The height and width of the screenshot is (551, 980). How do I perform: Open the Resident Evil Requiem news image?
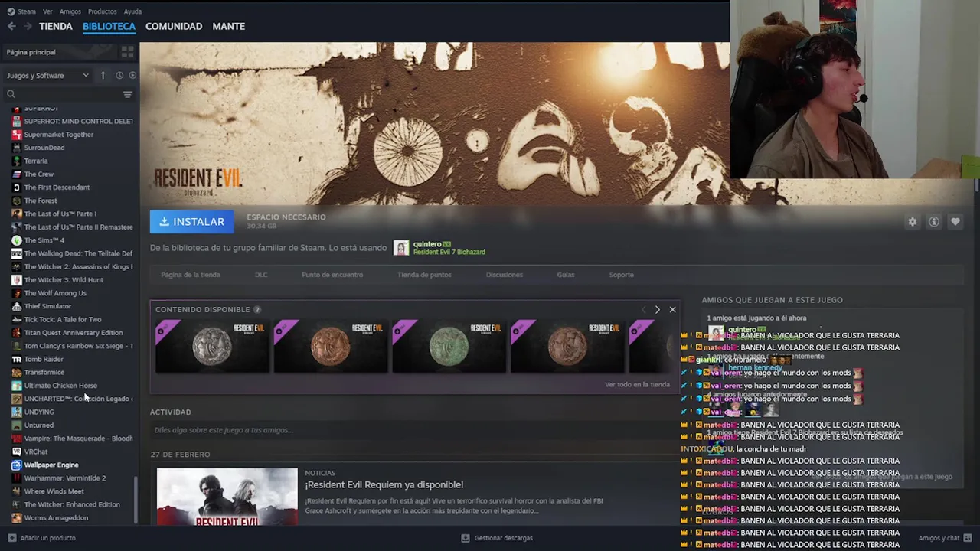click(x=227, y=496)
